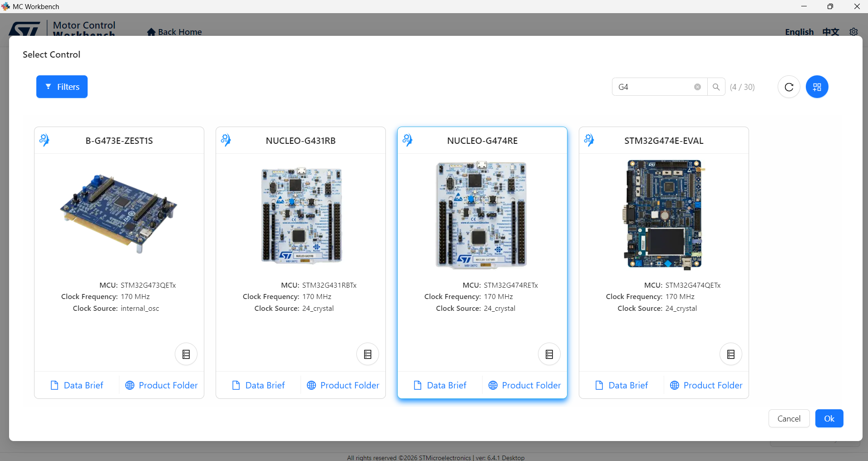Screen dimensions: 868x461
Task: Open the settings gear icon
Action: pyautogui.click(x=853, y=32)
